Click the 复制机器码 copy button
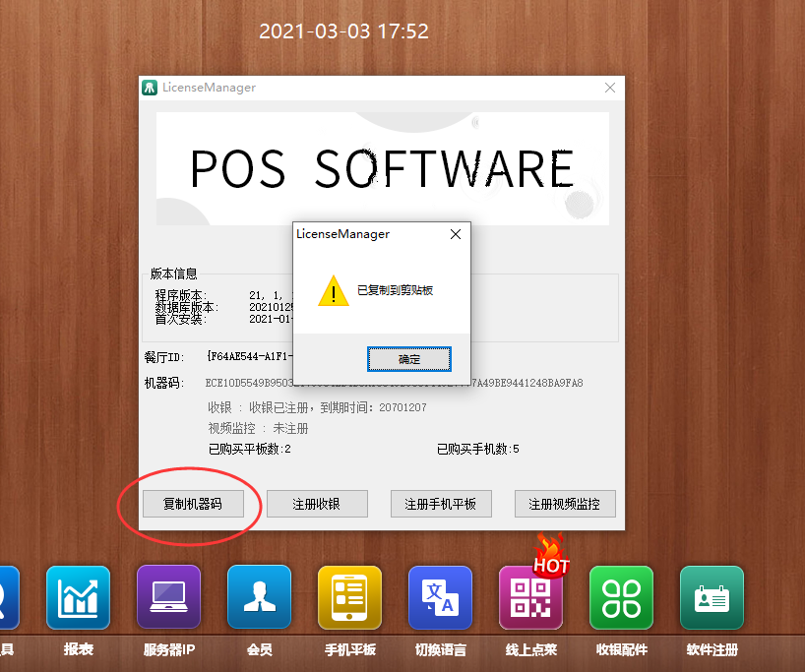This screenshot has height=672, width=805. coord(192,504)
